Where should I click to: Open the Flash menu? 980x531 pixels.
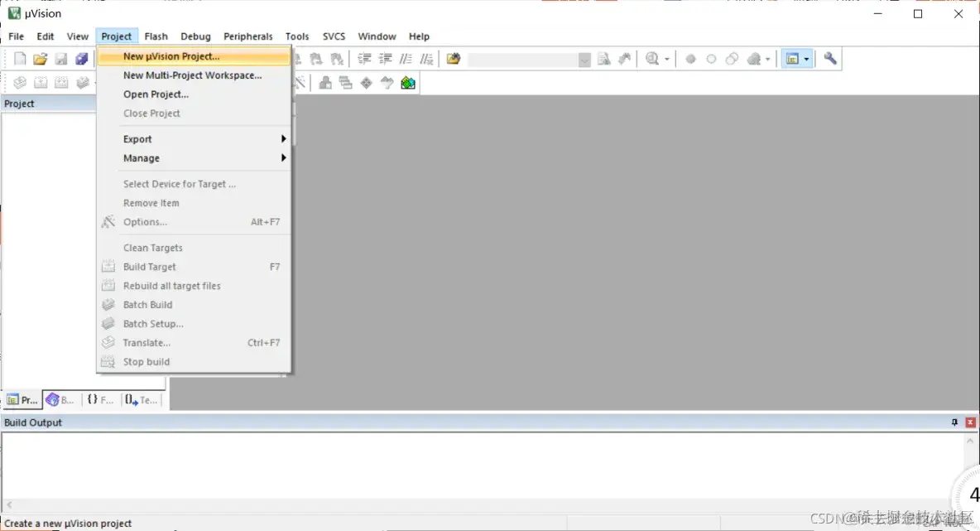click(x=156, y=36)
